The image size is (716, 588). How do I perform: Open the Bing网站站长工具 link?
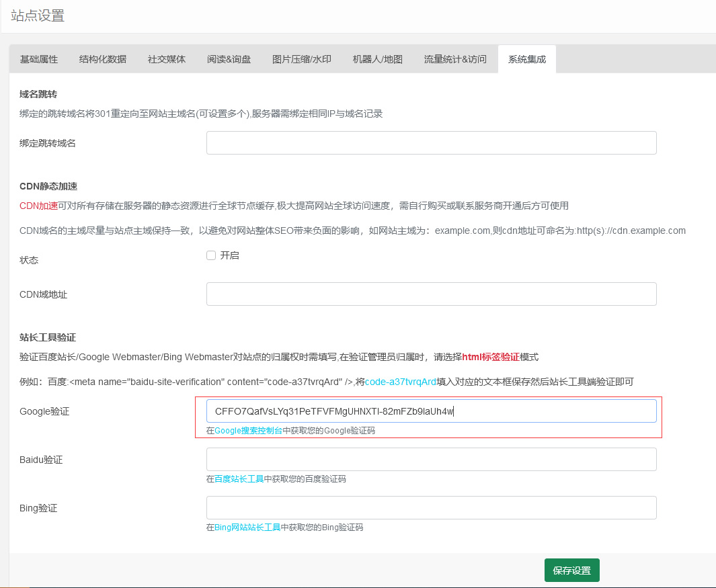click(x=247, y=528)
